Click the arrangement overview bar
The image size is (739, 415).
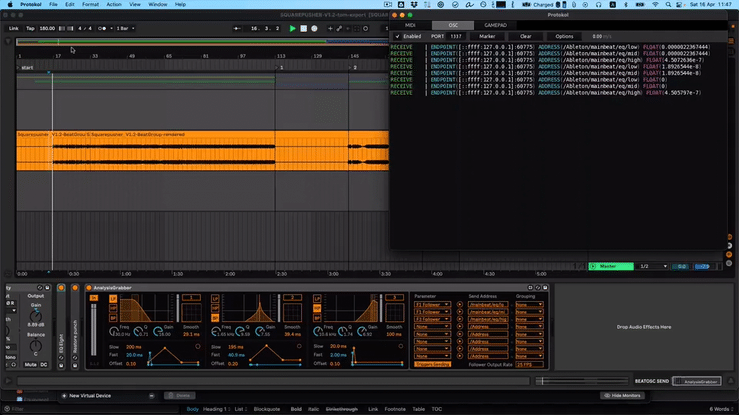point(203,42)
